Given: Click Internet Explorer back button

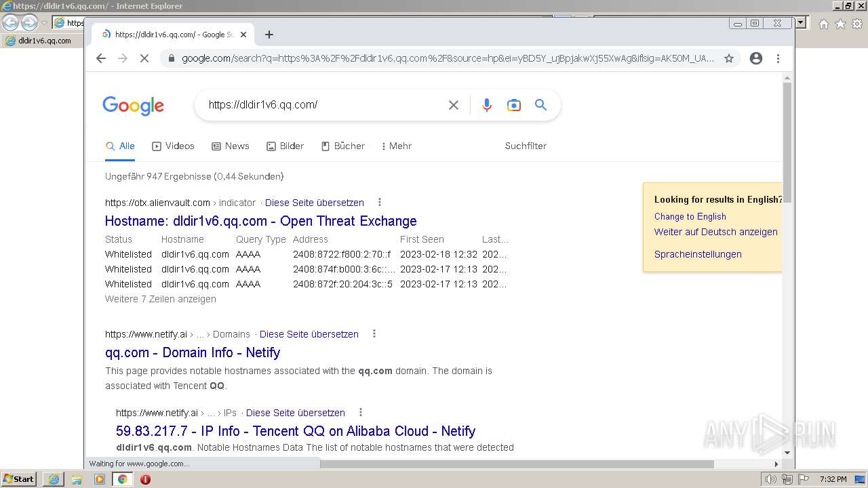Looking at the screenshot, I should 10,23.
